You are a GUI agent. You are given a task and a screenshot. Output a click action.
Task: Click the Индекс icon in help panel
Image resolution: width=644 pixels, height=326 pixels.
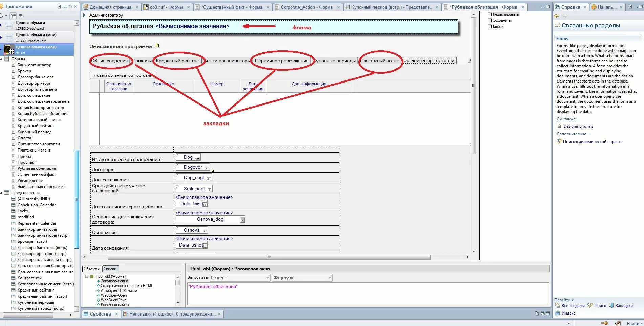tap(557, 313)
